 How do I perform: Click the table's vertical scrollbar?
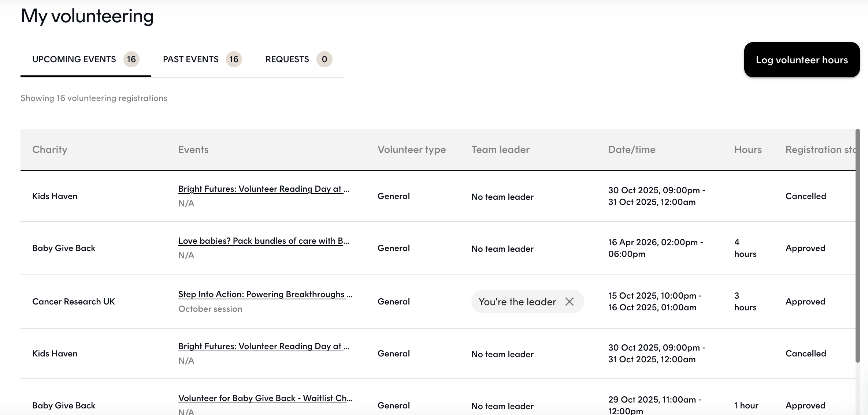pos(857,246)
